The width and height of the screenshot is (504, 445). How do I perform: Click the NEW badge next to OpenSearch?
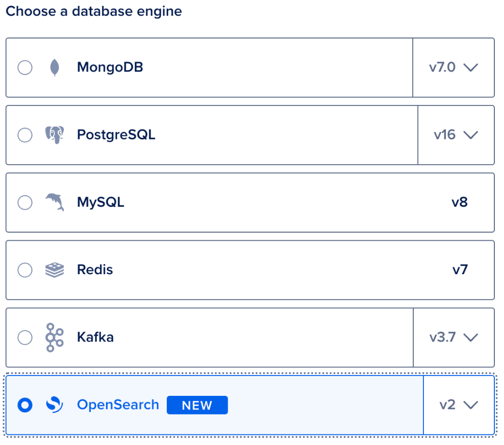197,405
